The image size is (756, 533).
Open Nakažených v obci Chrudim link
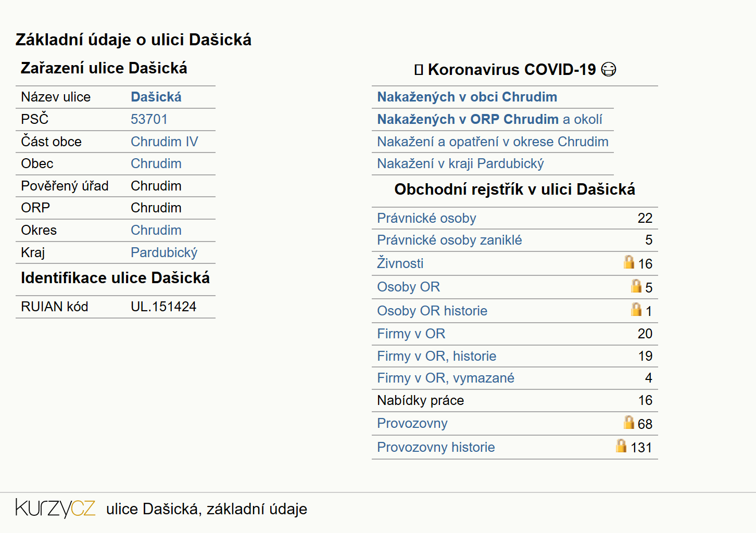[x=467, y=97]
